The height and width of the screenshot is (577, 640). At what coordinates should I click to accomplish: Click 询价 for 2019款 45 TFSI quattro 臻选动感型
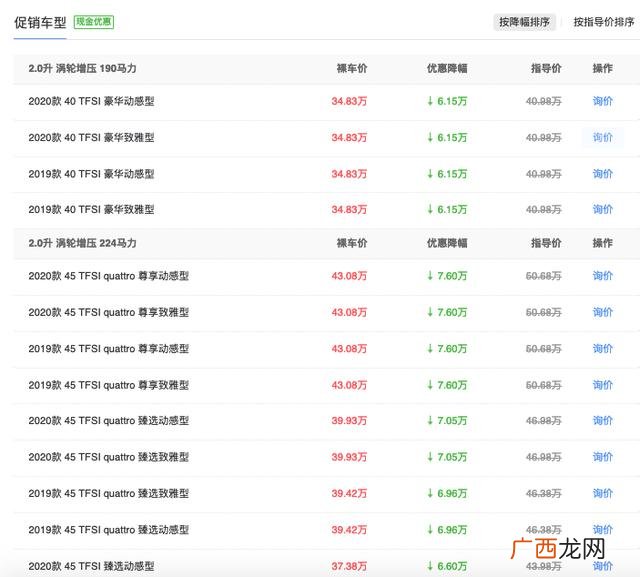602,530
